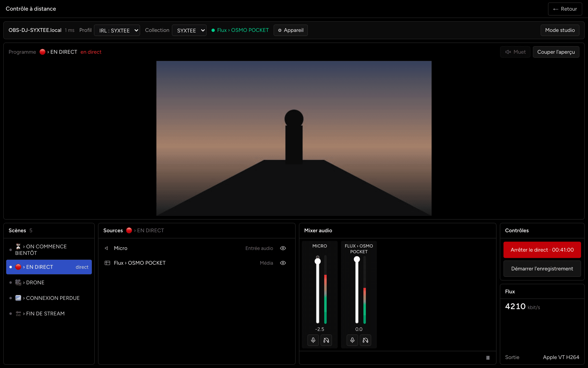Click the red circle icon in Sources header
The width and height of the screenshot is (588, 368).
129,230
